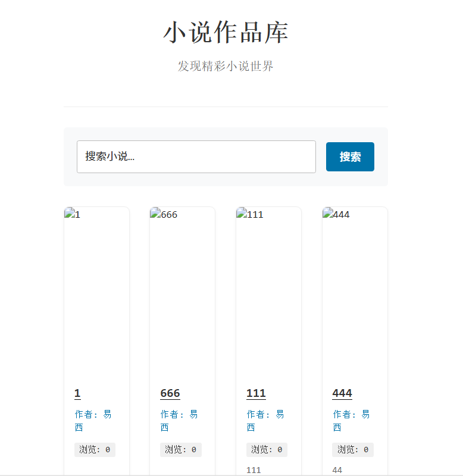Click the 浏览: 0 badge on novel 1
This screenshot has height=476, width=463.
click(x=95, y=450)
